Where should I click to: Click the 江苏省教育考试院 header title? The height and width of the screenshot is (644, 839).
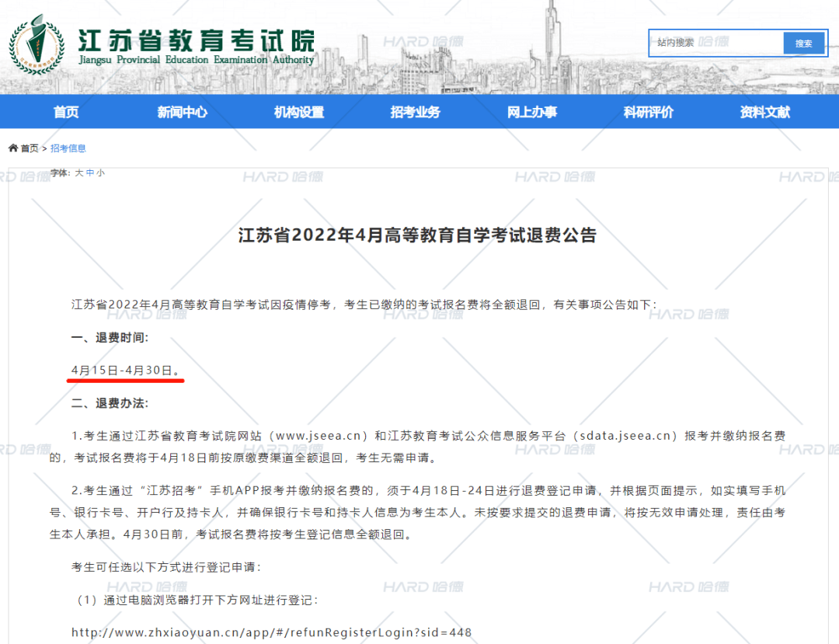197,40
